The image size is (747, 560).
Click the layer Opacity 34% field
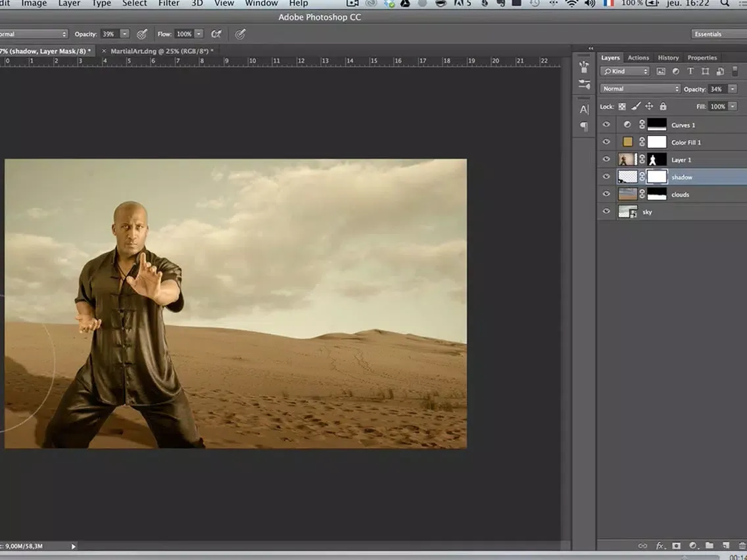[x=717, y=89]
